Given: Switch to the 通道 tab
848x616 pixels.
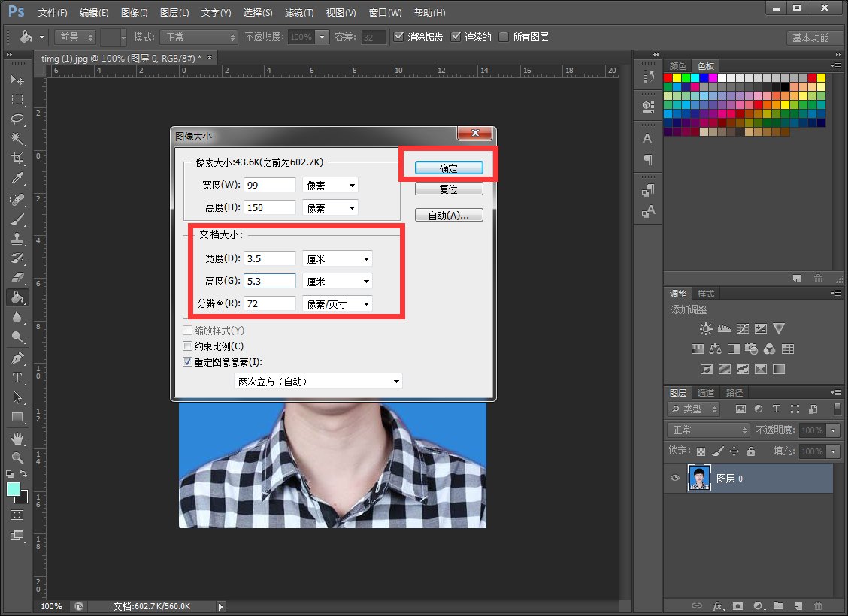Looking at the screenshot, I should point(705,393).
